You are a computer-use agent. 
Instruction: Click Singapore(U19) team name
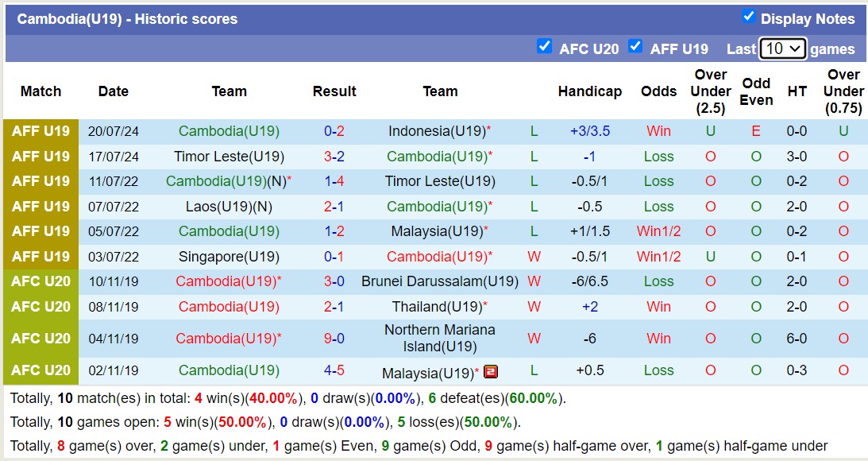(x=230, y=257)
